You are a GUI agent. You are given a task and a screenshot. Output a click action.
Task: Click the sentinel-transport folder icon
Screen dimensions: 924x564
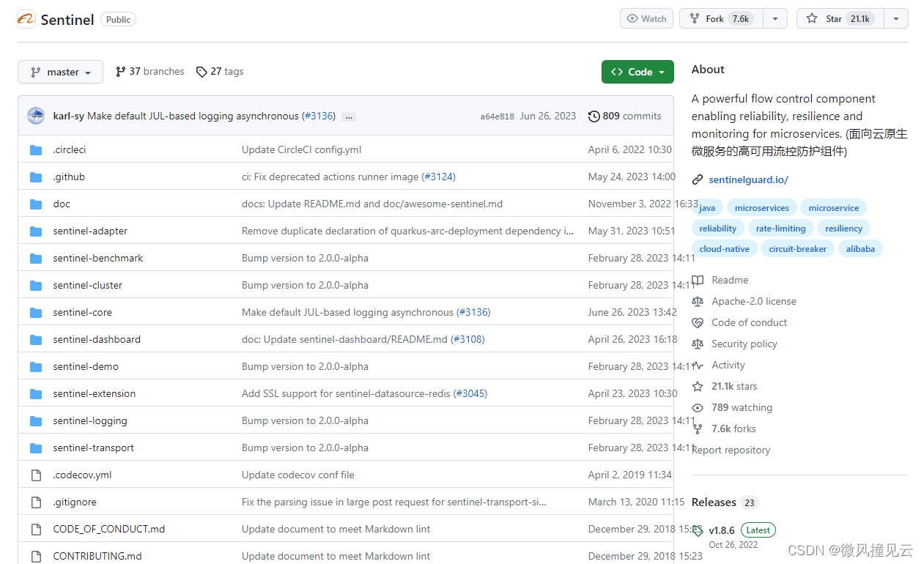36,448
